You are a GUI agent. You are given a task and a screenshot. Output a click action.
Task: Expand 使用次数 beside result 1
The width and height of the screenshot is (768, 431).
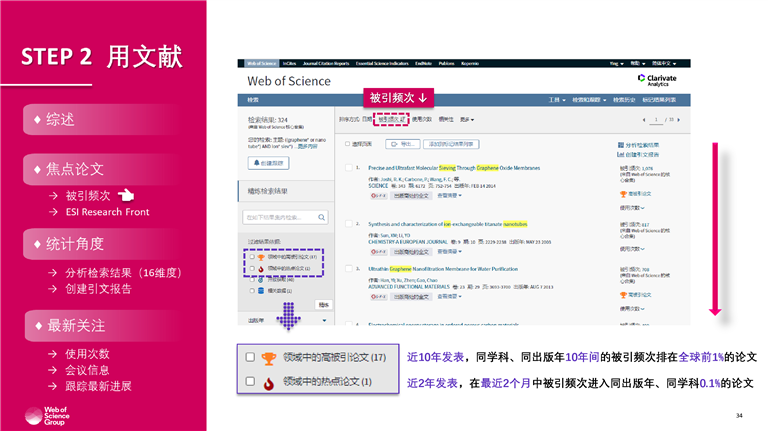(x=632, y=208)
